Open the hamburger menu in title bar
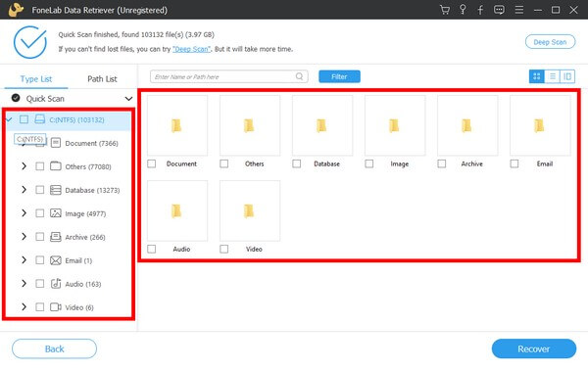588x371 pixels. coord(519,10)
